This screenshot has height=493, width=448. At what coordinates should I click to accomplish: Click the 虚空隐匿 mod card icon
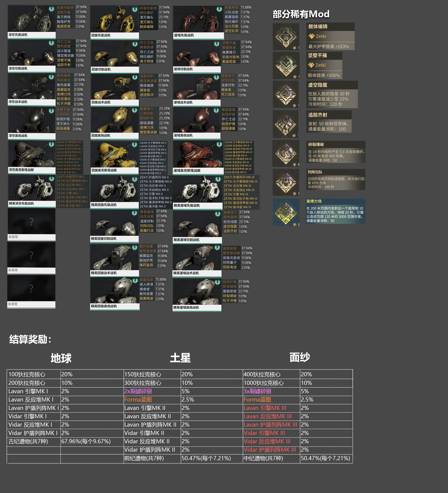coord(286,94)
